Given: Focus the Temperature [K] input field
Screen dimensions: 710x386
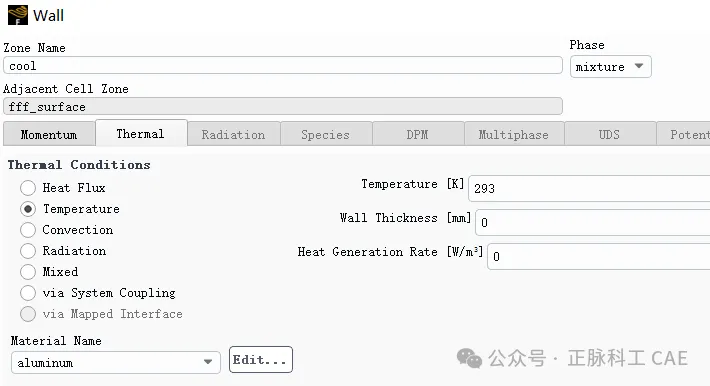Looking at the screenshot, I should tap(589, 188).
